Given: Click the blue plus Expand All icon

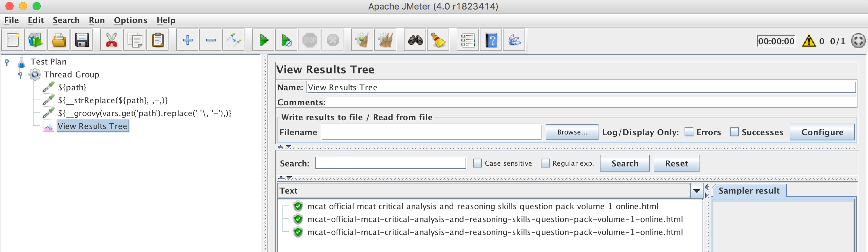Looking at the screenshot, I should tap(188, 40).
